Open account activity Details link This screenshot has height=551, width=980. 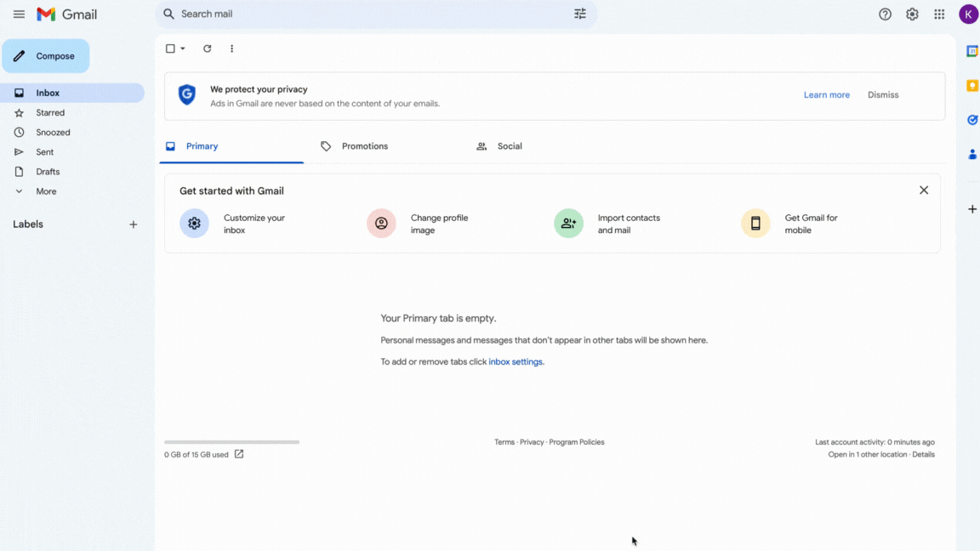click(923, 455)
